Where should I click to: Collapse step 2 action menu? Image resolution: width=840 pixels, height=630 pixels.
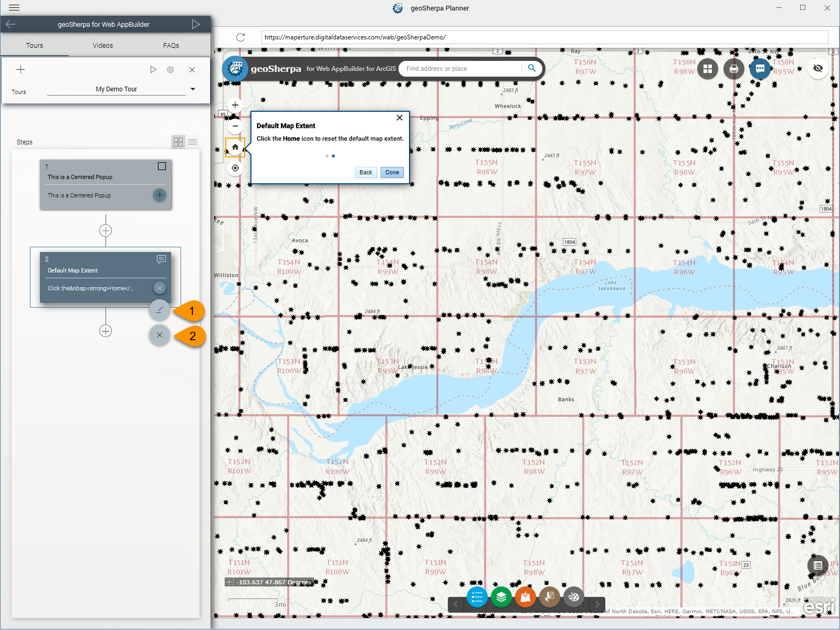tap(160, 288)
